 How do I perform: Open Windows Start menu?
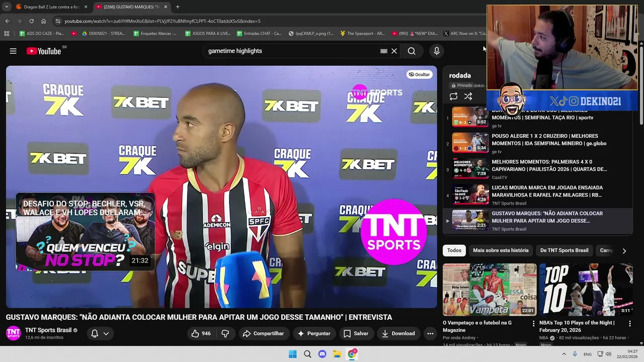[x=292, y=354]
